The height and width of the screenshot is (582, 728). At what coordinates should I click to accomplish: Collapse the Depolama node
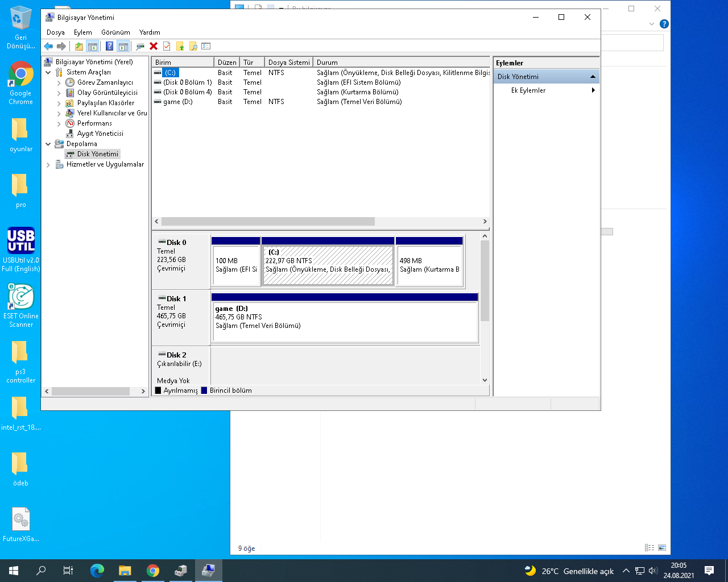(x=48, y=144)
